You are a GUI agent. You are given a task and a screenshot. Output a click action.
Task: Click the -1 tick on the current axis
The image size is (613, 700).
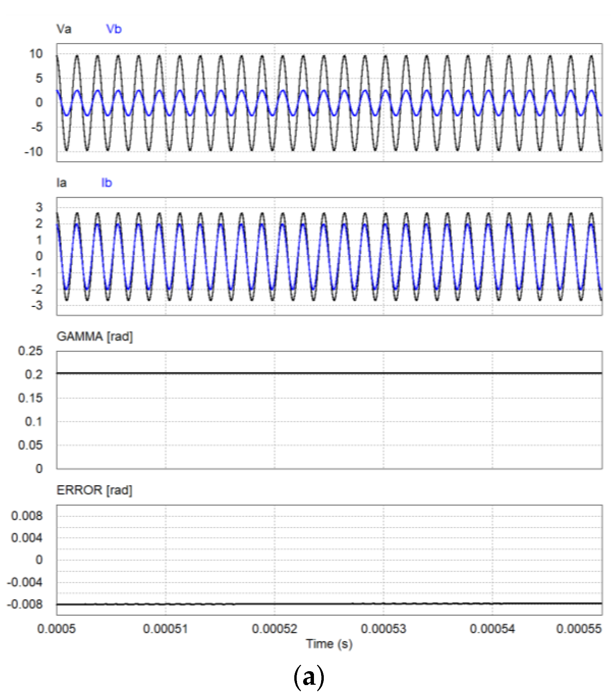37,272
